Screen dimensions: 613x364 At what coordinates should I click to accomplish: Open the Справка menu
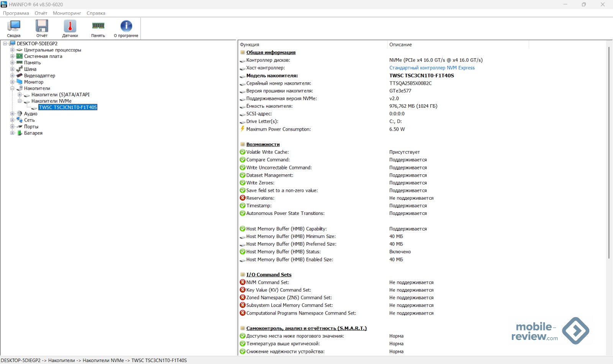(96, 13)
